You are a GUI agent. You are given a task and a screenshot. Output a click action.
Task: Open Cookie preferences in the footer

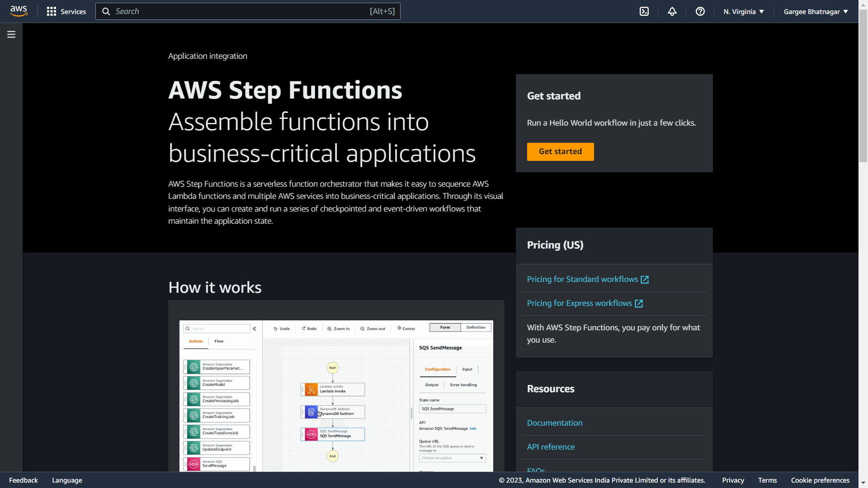[820, 480]
